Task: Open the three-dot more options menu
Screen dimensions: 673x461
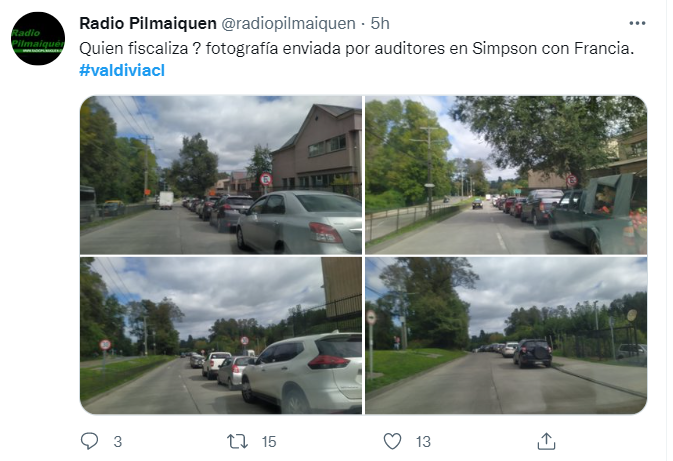Action: coord(637,23)
